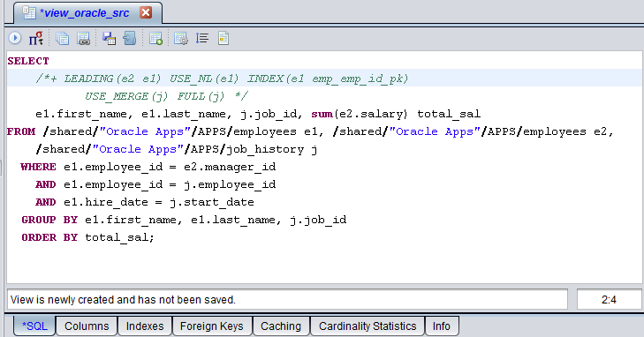Click the FROM keyword in the query
Viewport: 644px width, 337px height.
coord(21,131)
